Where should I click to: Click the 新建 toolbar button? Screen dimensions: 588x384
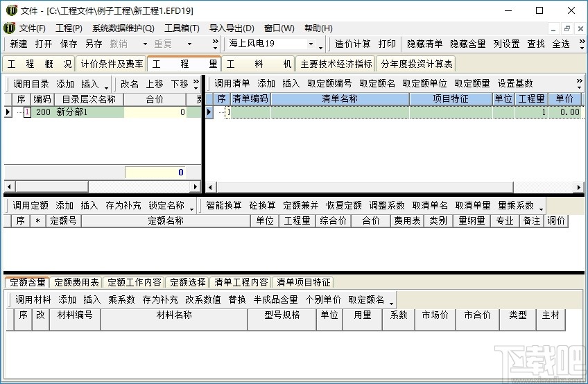pos(19,44)
